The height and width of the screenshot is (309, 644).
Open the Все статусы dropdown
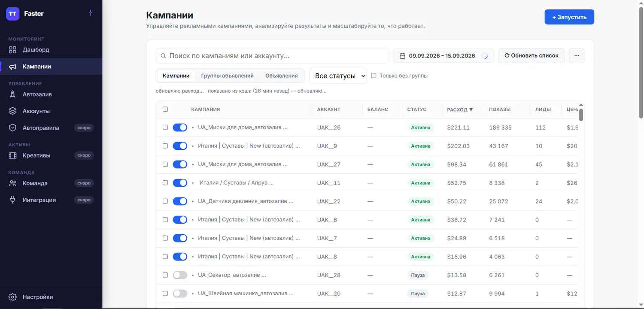[338, 76]
